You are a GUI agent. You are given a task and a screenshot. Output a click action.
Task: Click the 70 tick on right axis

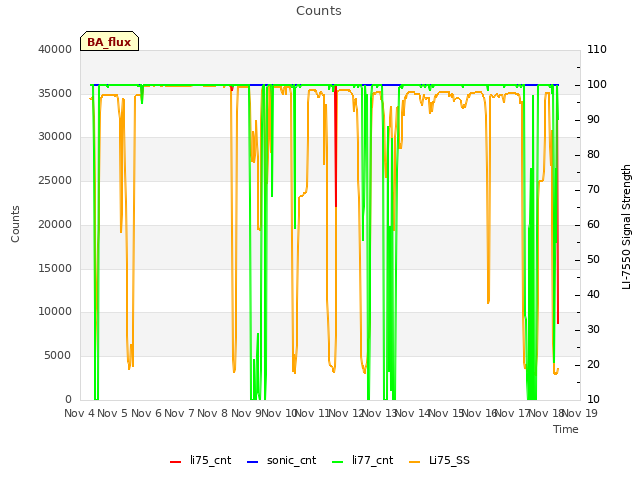click(593, 190)
